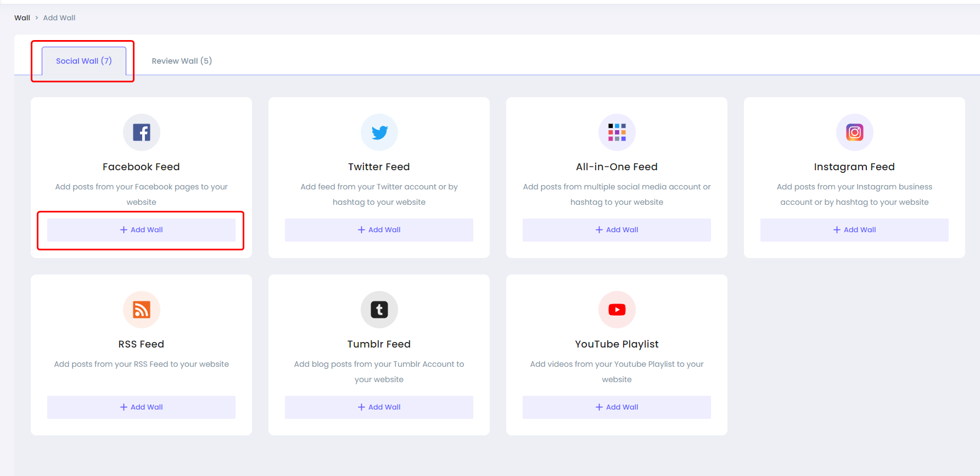The width and height of the screenshot is (980, 476).
Task: Click the description starting 'Add videos from your Youtube Playlist'
Action: coord(617,372)
